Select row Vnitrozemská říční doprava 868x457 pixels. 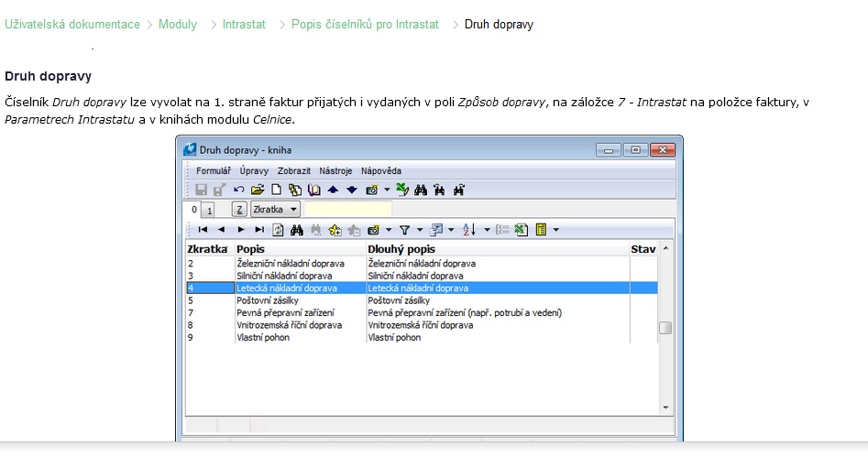click(422, 325)
